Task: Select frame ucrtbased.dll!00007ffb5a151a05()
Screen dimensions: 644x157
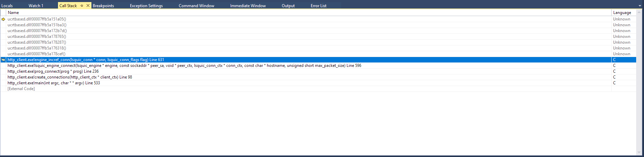Action: (37, 19)
